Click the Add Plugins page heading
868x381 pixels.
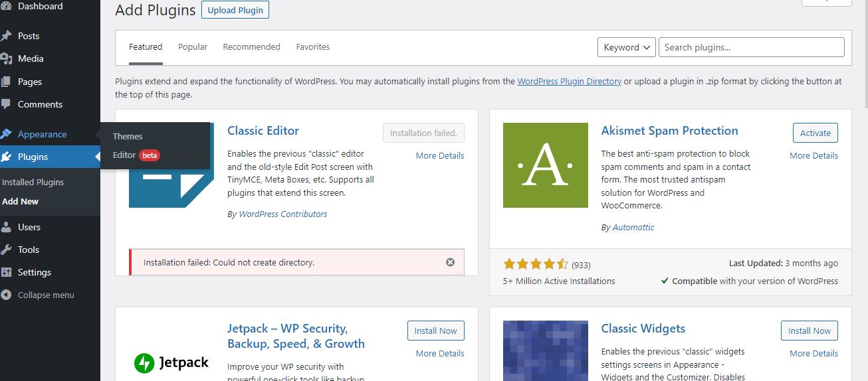click(x=156, y=10)
